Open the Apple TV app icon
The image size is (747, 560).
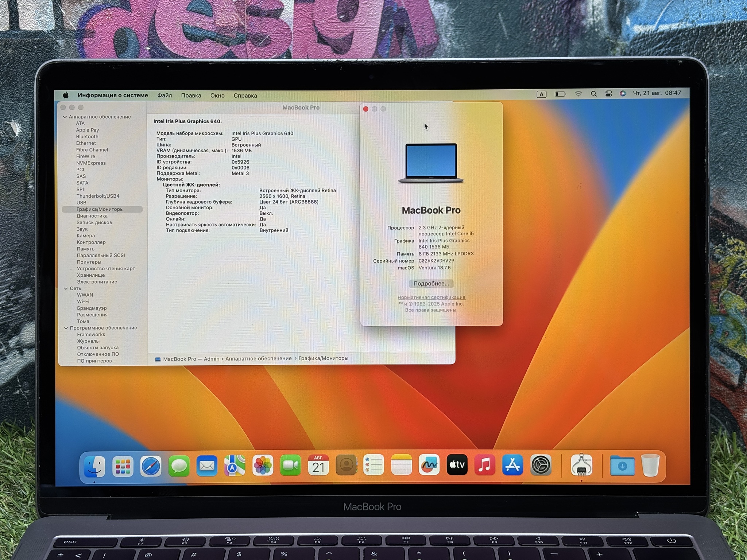click(457, 465)
